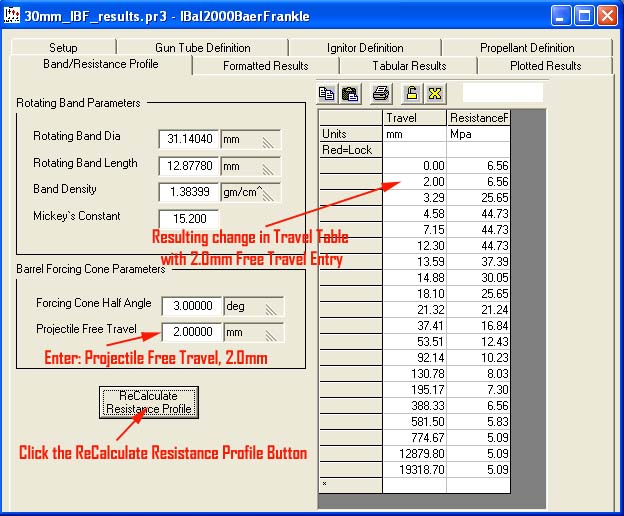Click the Paste clipboard icon
Image resolution: width=624 pixels, height=516 pixels.
click(350, 94)
